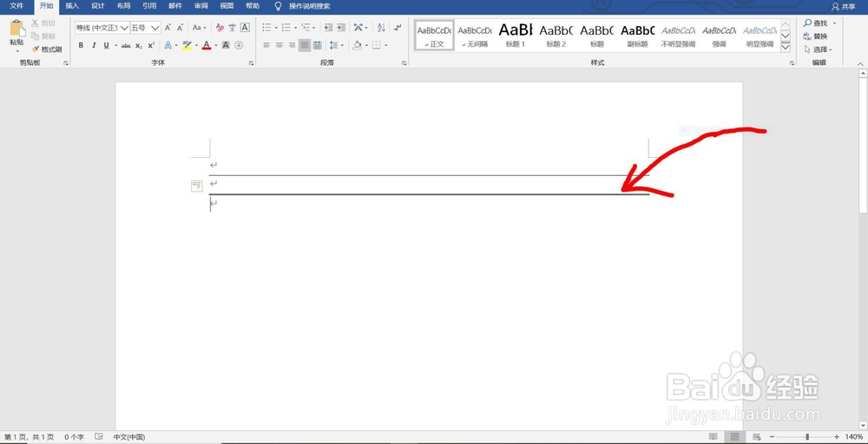Apply distributed alignment icon
This screenshot has width=868, height=444.
(317, 45)
